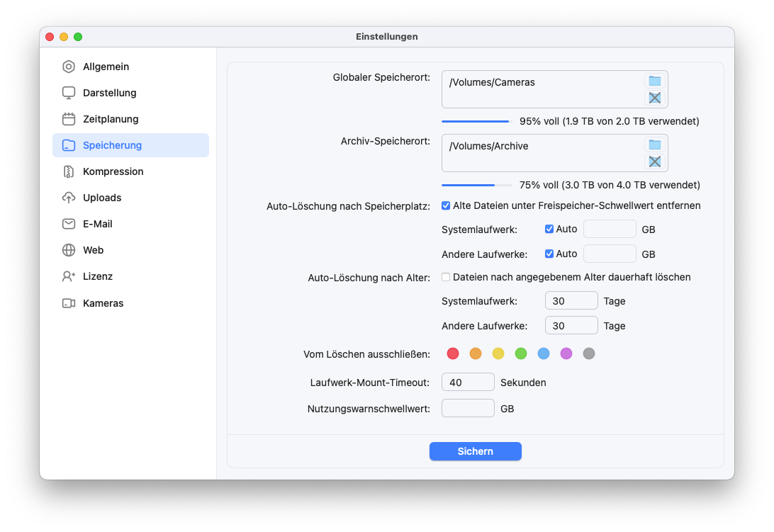Click the globe icon for Web settings
774x532 pixels.
(68, 250)
